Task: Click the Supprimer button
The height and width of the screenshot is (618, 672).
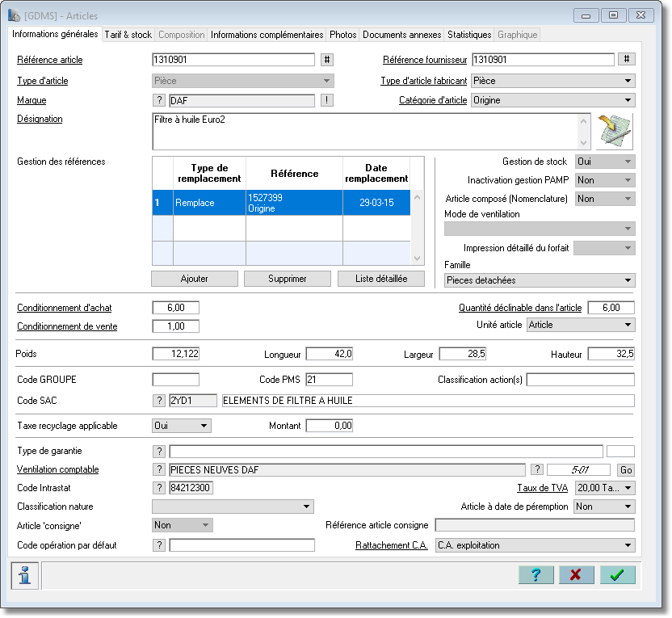Action: tap(288, 279)
